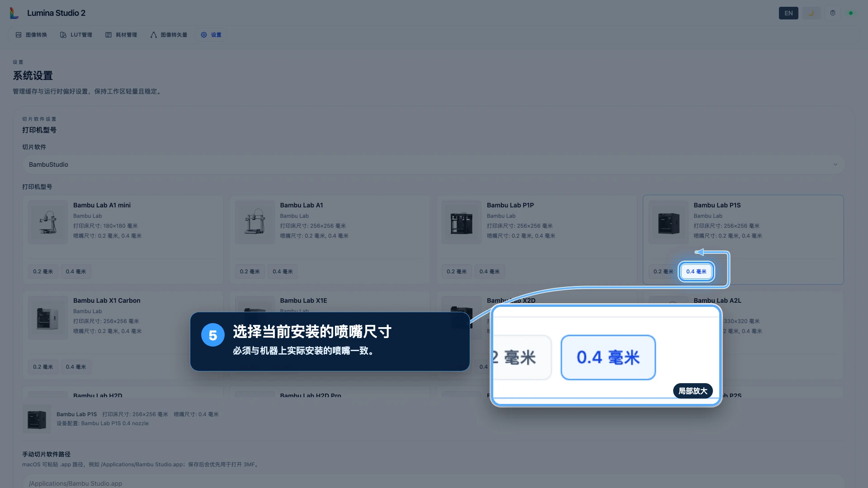This screenshot has width=868, height=488.
Task: Click the Bambu Lab X1 Carbon thumbnail
Action: click(48, 318)
